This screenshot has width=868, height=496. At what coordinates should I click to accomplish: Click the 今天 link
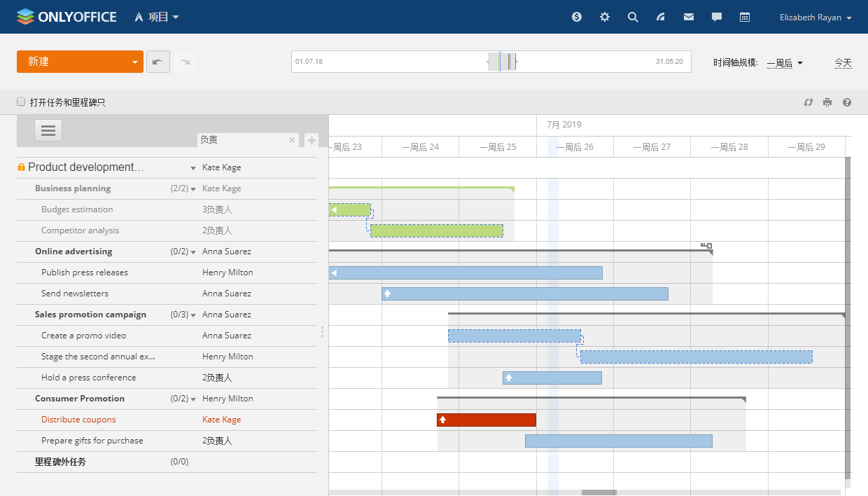tap(843, 63)
